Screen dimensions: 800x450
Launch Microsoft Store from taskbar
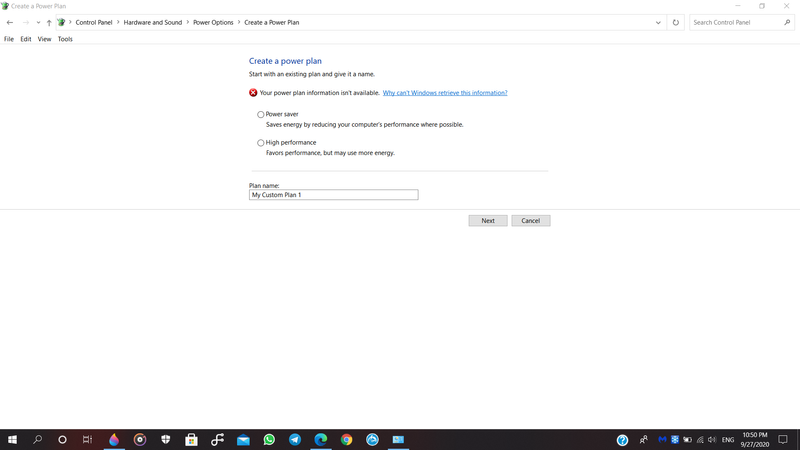[x=191, y=439]
